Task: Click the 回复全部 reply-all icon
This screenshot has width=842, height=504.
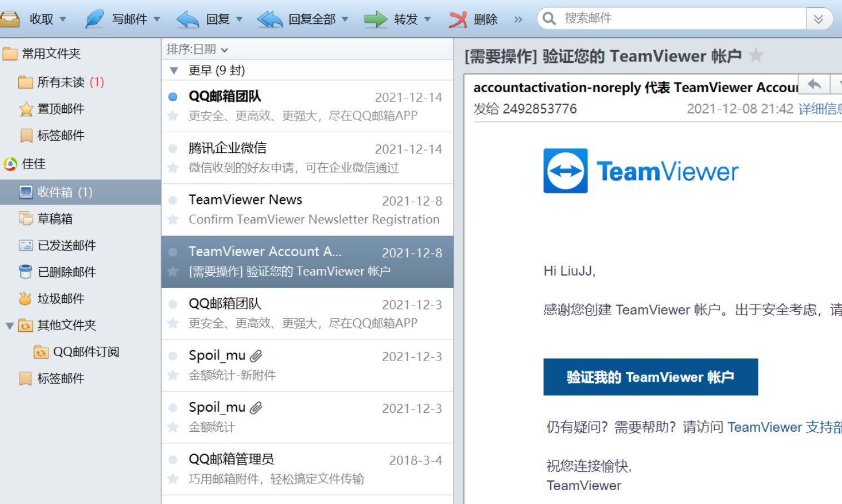Action: 270,19
